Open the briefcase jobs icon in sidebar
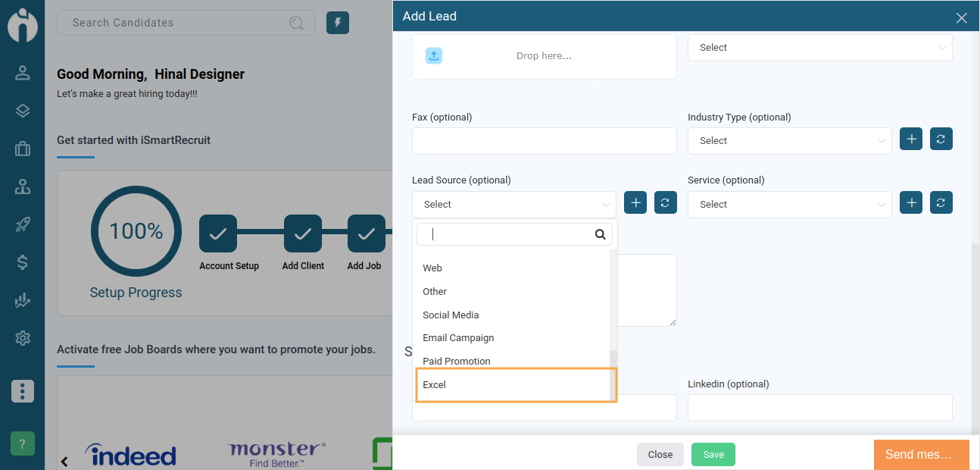980x470 pixels. tap(23, 149)
